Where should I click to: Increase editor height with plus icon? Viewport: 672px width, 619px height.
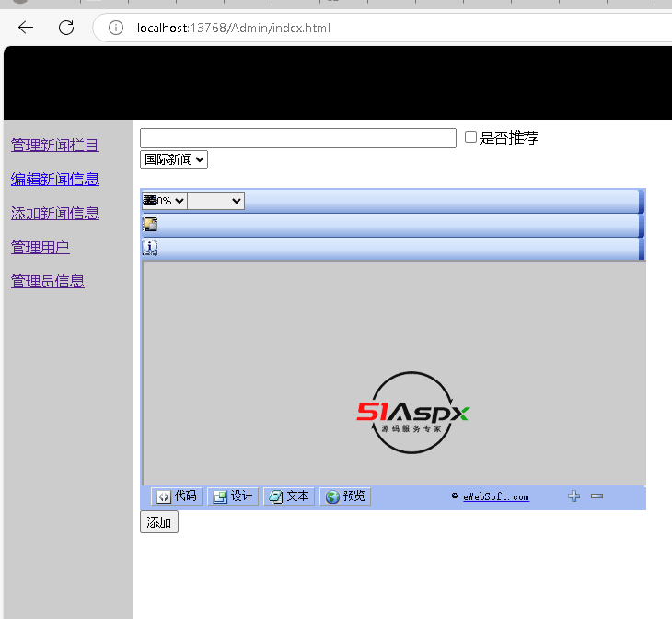574,496
